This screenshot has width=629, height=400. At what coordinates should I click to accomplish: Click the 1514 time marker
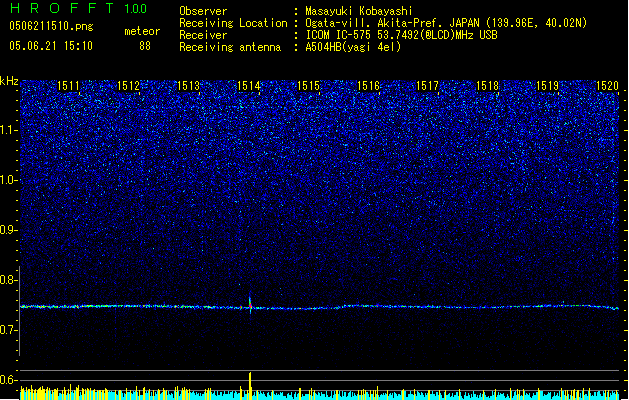click(248, 86)
